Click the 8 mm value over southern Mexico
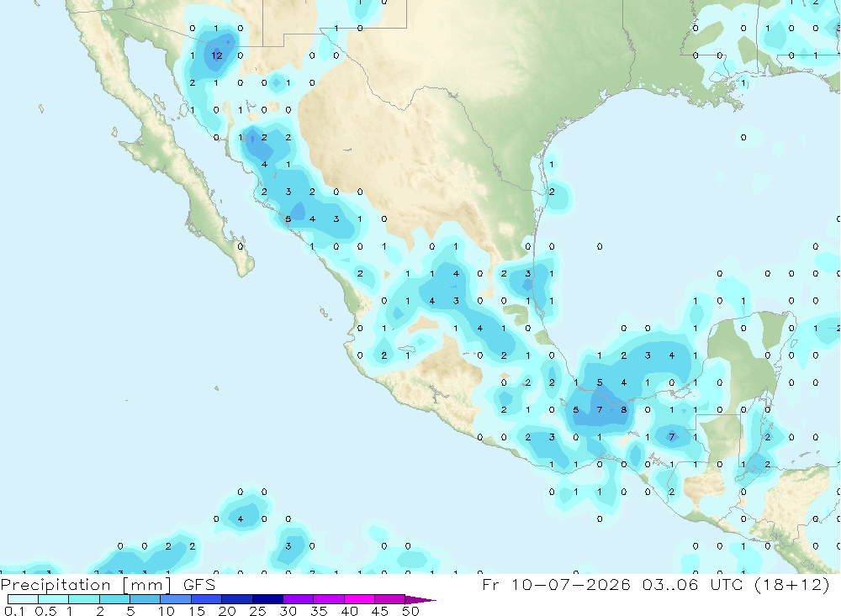Image resolution: width=841 pixels, height=616 pixels. pyautogui.click(x=624, y=409)
